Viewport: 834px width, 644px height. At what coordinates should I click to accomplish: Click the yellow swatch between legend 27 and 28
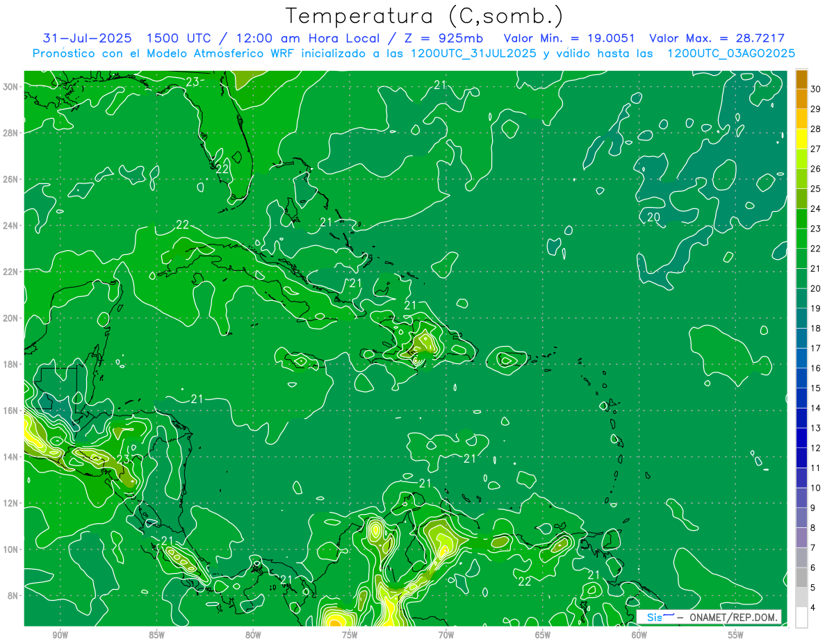click(x=801, y=139)
